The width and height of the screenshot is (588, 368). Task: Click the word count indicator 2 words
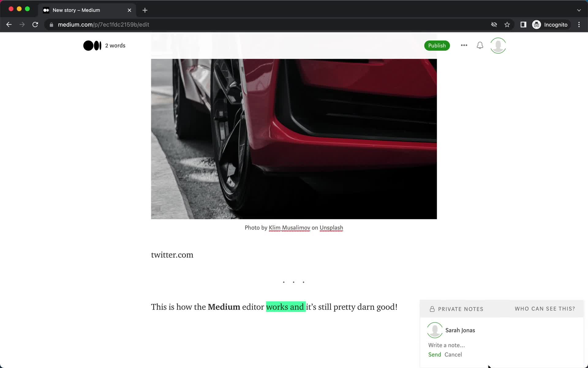coord(115,45)
